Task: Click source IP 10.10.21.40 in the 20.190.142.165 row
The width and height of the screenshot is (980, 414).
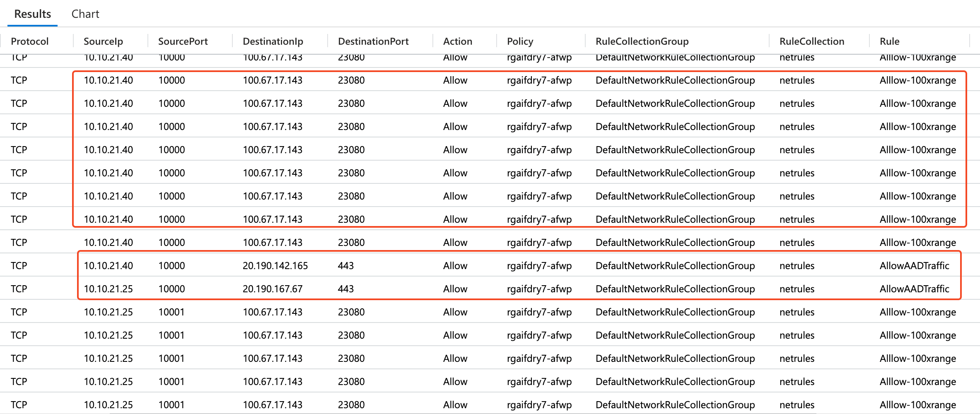Action: click(x=108, y=266)
